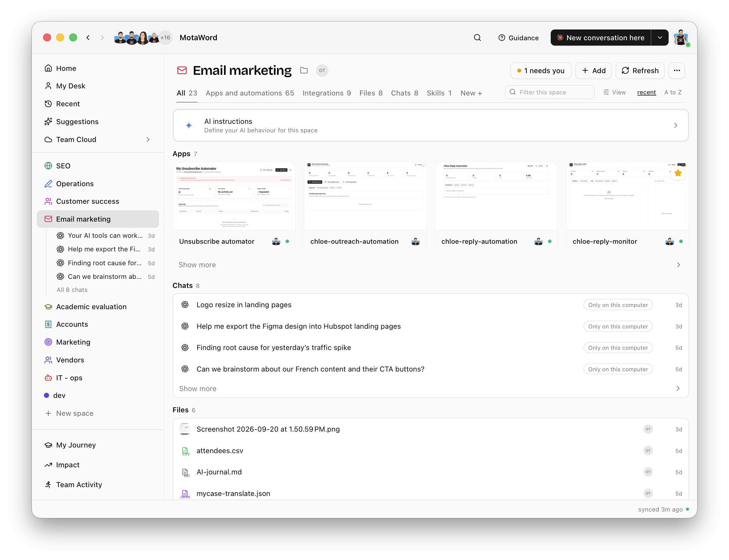
Task: Click the Refresh button
Action: 639,70
